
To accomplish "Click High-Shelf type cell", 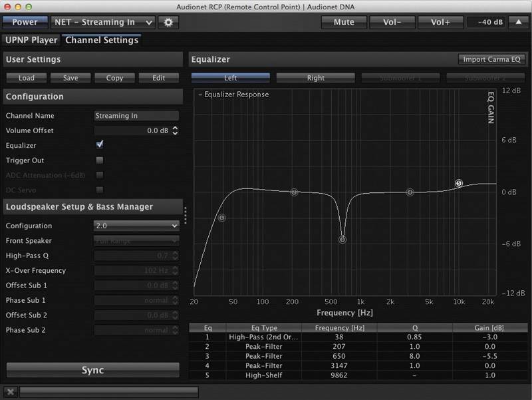I will tap(263, 375).
